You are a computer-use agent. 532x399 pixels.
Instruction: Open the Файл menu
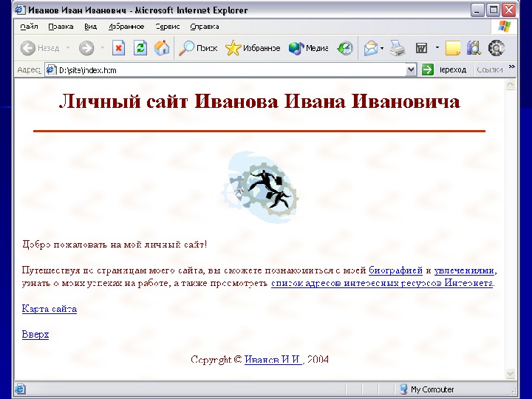click(x=29, y=27)
